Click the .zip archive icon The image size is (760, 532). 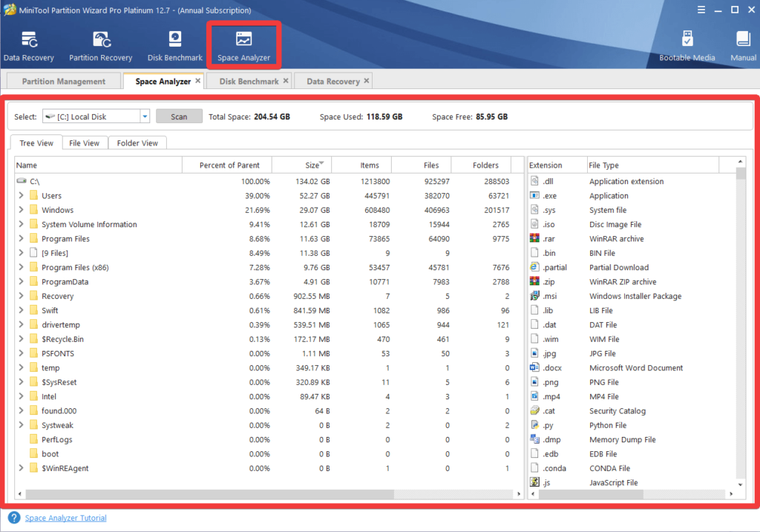pos(534,281)
